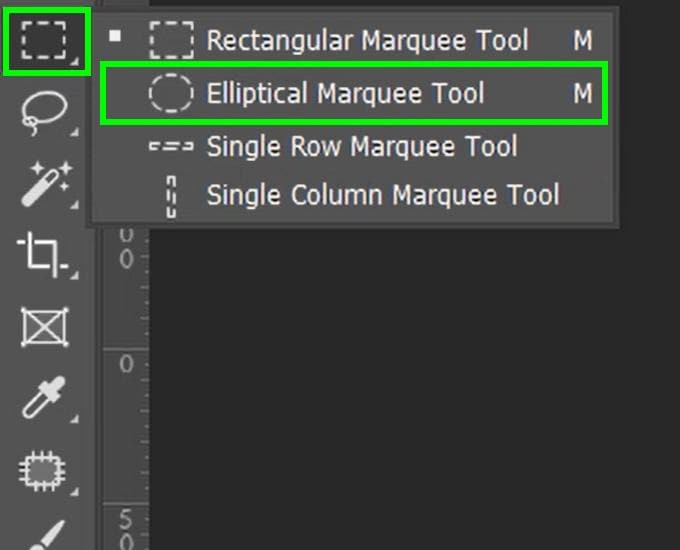The height and width of the screenshot is (550, 680).
Task: Expand Lasso tool flyout corner triangle
Action: (75, 131)
